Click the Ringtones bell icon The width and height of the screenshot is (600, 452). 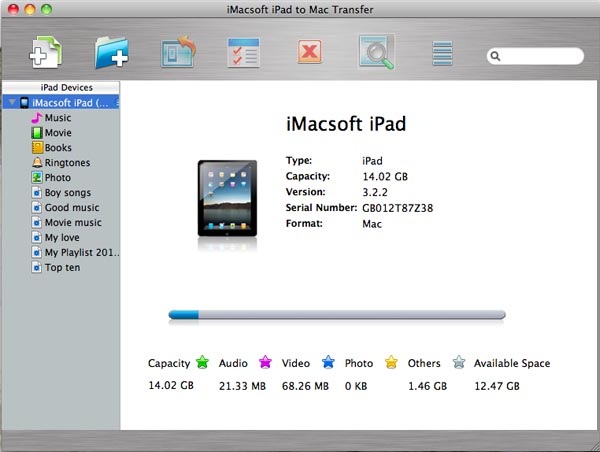[37, 162]
